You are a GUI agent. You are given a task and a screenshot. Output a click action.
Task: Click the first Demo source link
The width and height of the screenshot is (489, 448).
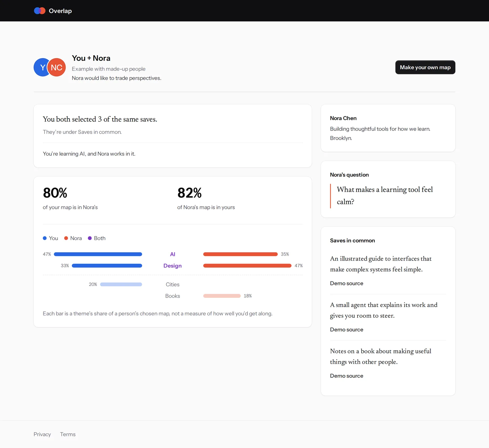pos(347,283)
